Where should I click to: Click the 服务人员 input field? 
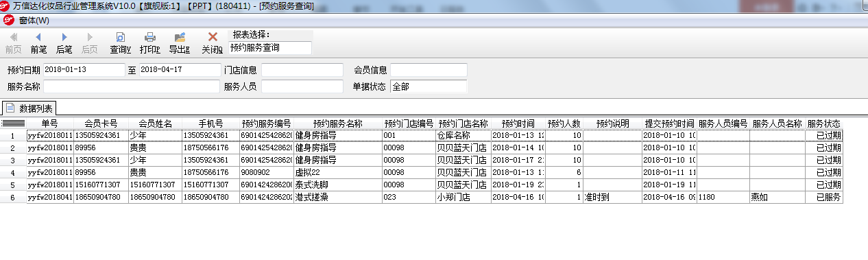pos(302,86)
